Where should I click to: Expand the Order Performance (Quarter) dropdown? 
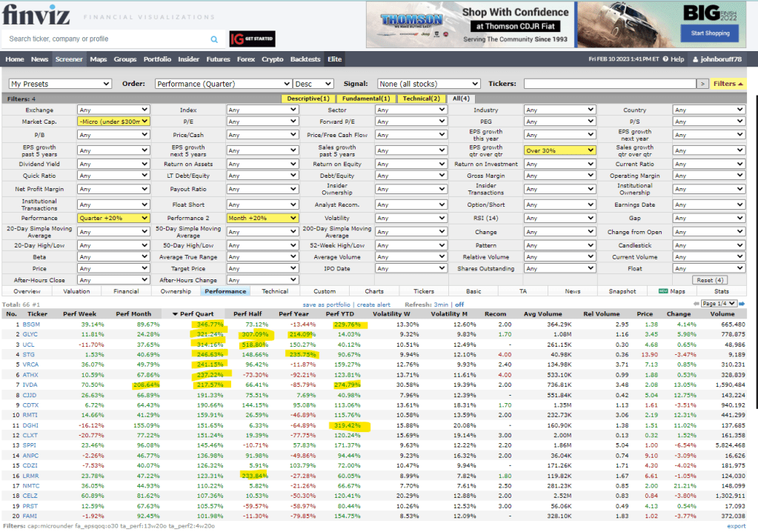click(x=223, y=84)
